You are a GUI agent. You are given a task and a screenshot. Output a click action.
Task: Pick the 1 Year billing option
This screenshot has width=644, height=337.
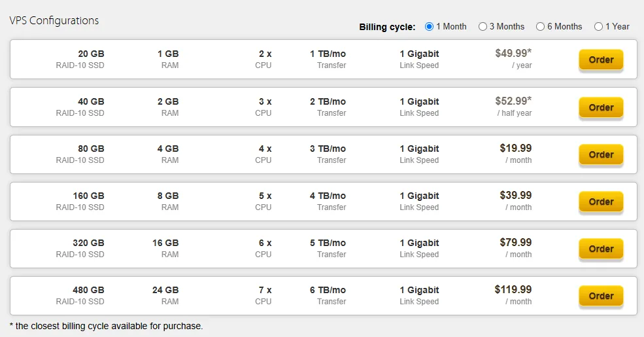[x=598, y=27]
